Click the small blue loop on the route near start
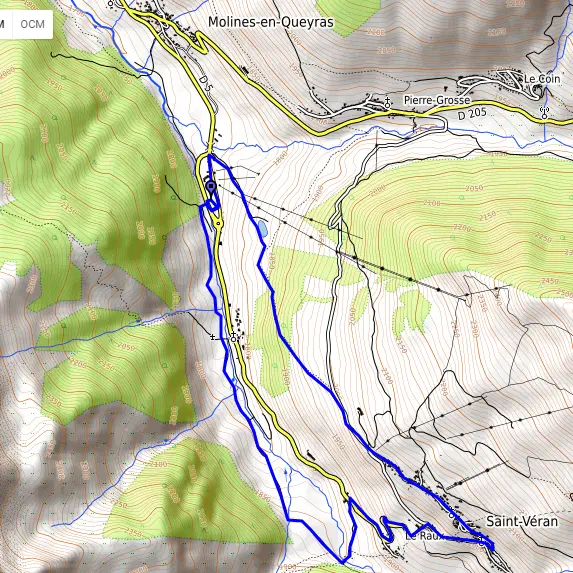Viewport: 573px width, 573px height. tap(212, 205)
